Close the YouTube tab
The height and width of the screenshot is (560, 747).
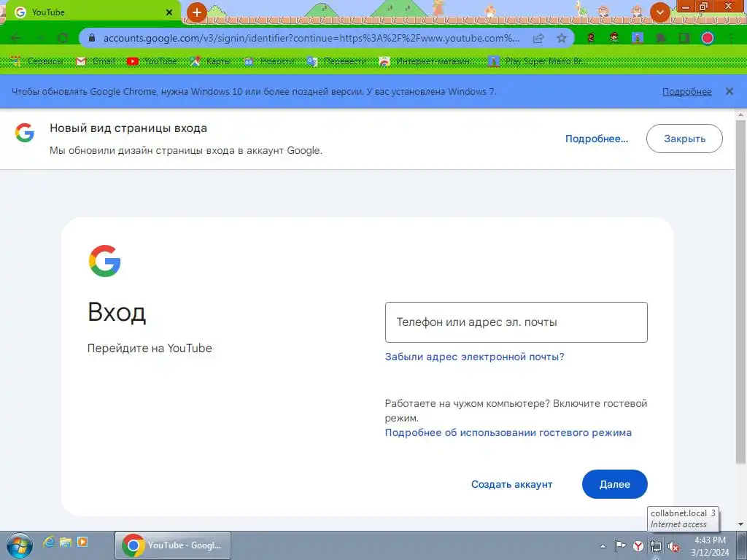click(x=169, y=12)
